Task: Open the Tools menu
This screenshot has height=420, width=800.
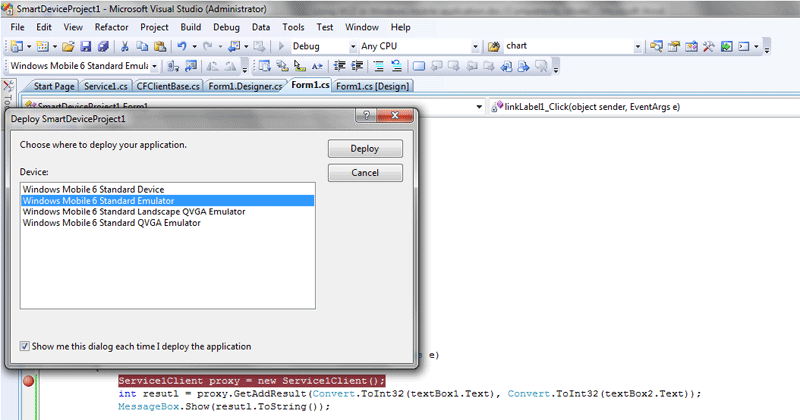Action: point(293,27)
